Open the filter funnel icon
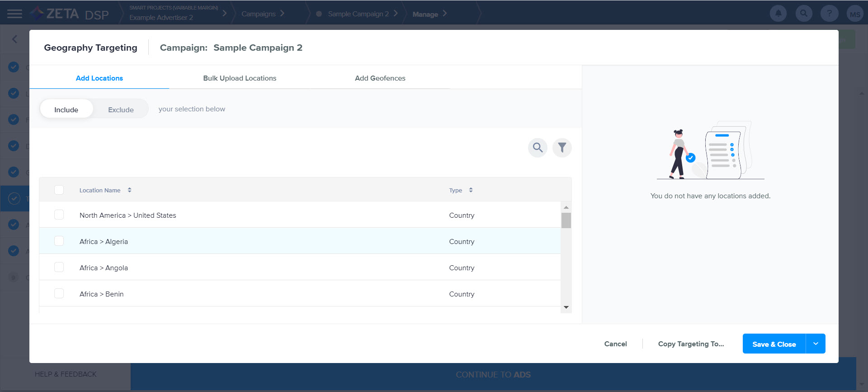 [x=562, y=148]
